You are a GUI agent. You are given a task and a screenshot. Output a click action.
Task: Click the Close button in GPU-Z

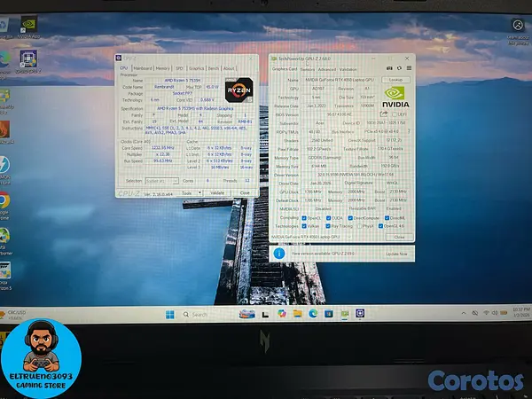tap(399, 237)
